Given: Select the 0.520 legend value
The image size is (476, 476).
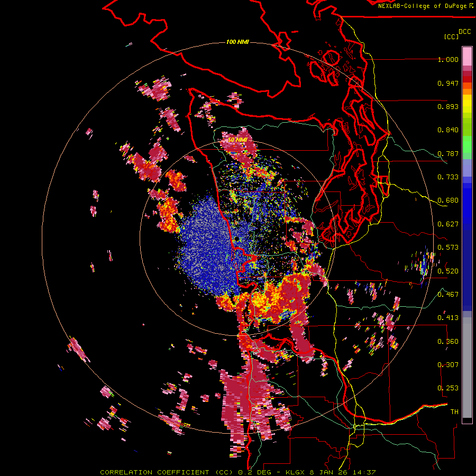Looking at the screenshot, I should 448,271.
